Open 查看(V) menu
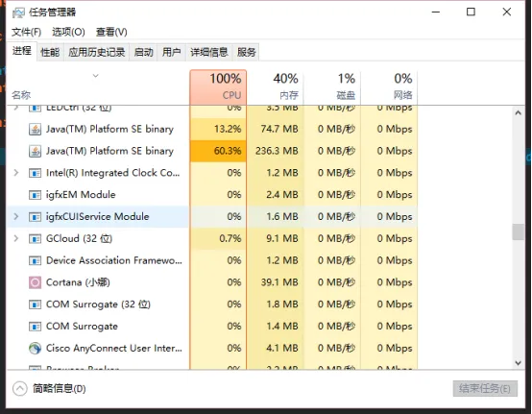Viewport: 532px width, 414px height. click(x=111, y=33)
